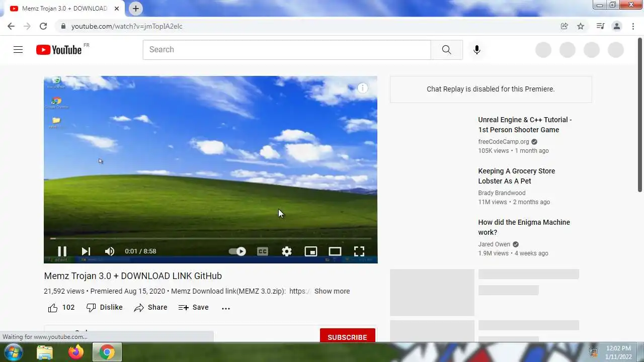644x362 pixels.
Task: Open Brady Brandwood channel
Action: point(502,193)
